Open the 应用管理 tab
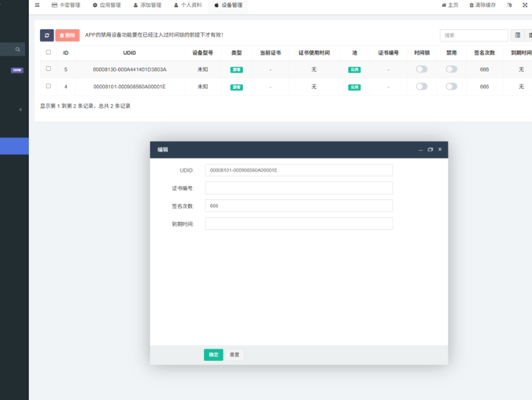Image resolution: width=532 pixels, height=400 pixels. [x=106, y=5]
